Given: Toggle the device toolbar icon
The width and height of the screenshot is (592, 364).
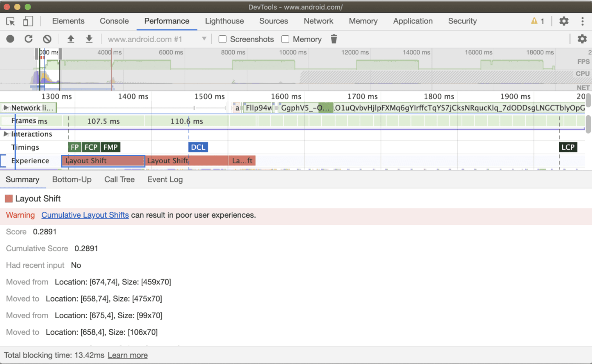Looking at the screenshot, I should click(x=28, y=21).
